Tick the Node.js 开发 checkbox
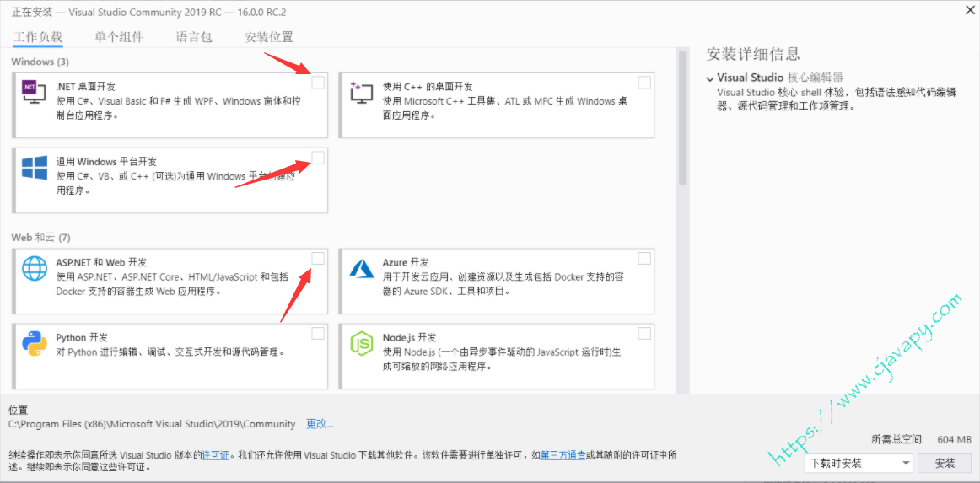 [x=644, y=333]
